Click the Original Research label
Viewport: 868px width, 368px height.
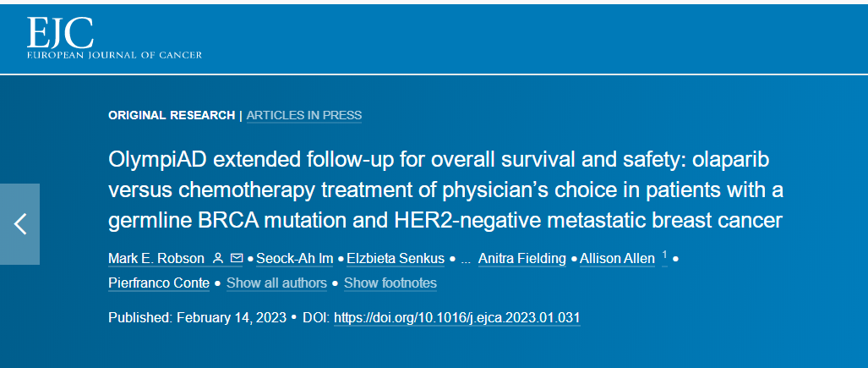(172, 115)
